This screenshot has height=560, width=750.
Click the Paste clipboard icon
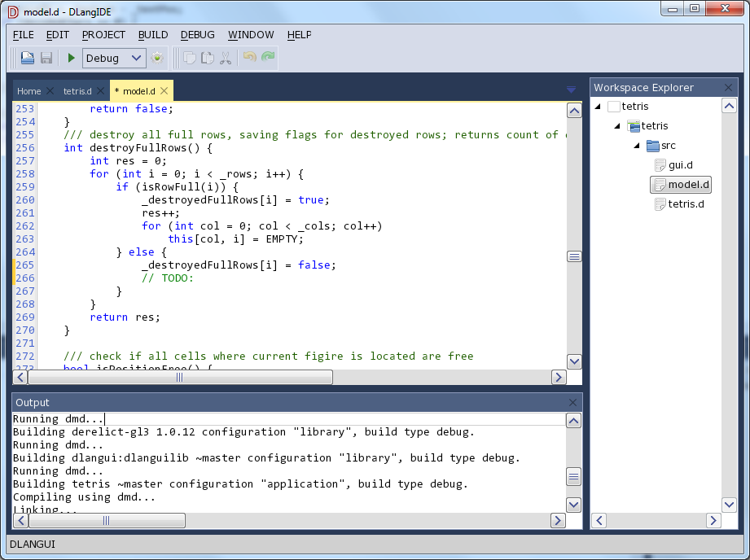pos(208,58)
